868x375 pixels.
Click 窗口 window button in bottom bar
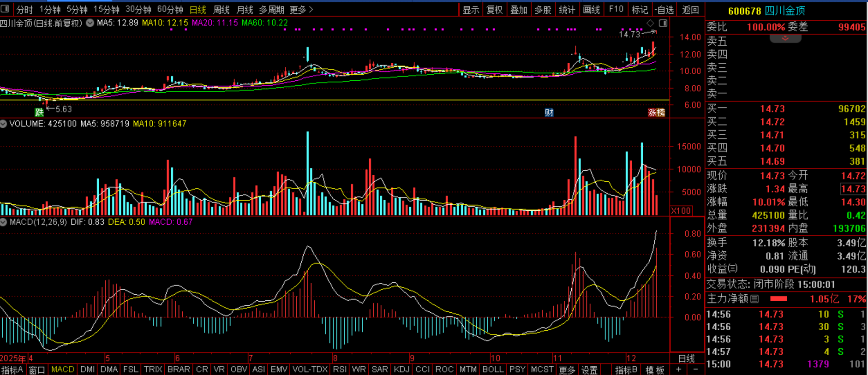pyautogui.click(x=37, y=370)
